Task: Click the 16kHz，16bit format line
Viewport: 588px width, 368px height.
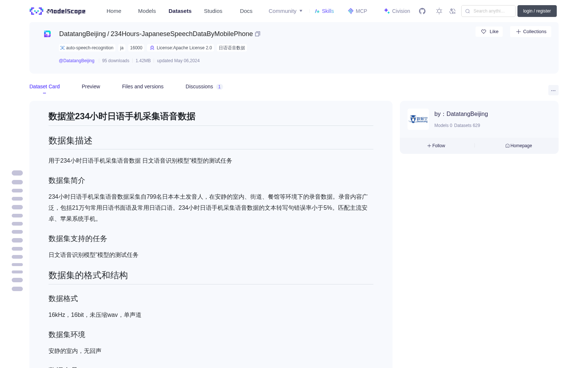Action: tap(95, 315)
